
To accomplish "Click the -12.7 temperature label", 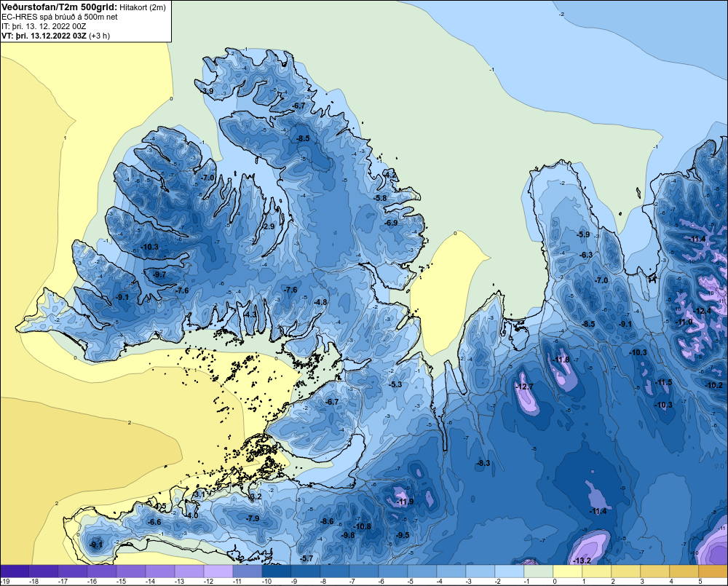I will coord(524,387).
